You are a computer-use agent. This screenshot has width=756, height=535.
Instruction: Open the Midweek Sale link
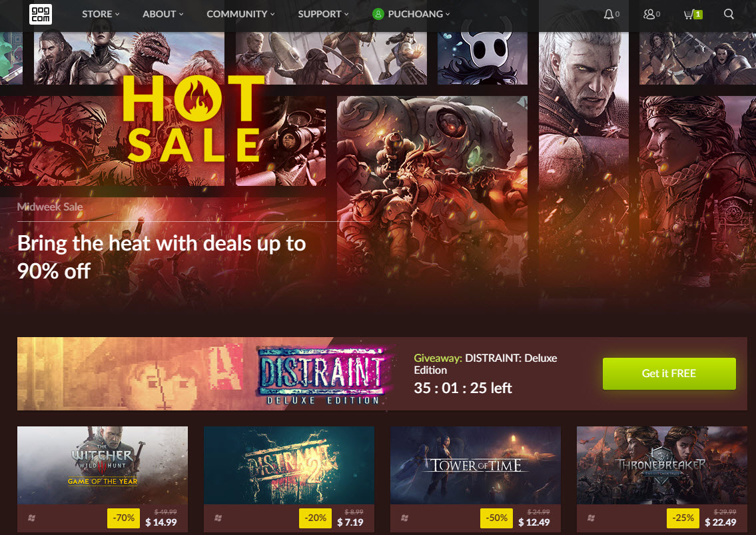(50, 207)
